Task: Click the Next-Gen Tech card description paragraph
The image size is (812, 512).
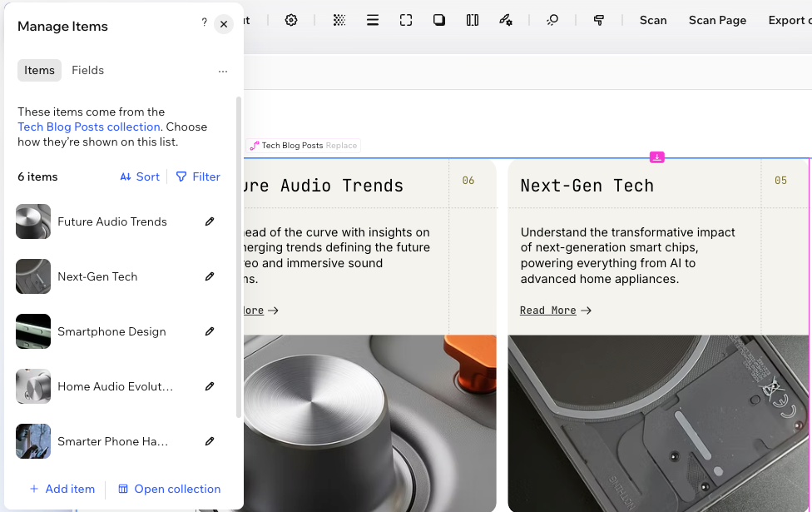Action: point(627,256)
